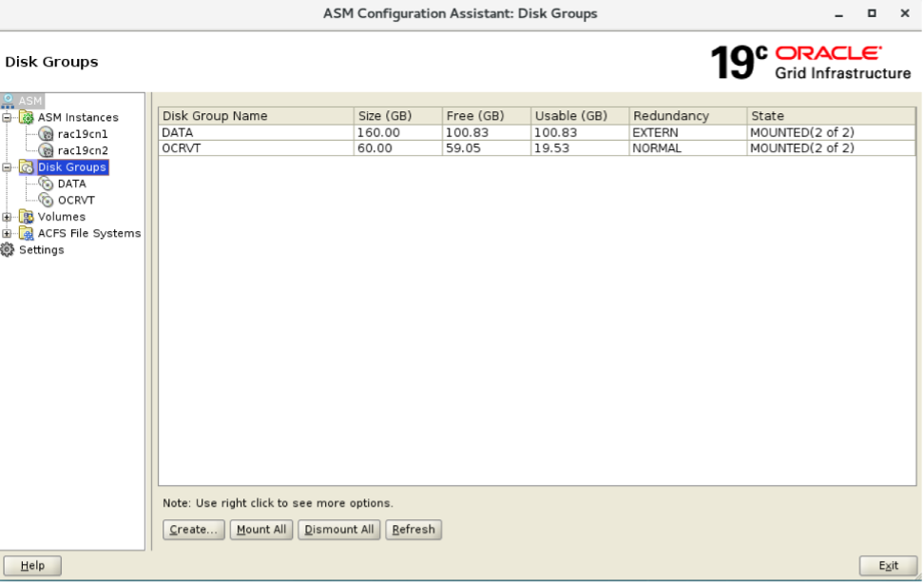Click the NORMAL redundancy cell

click(688, 148)
